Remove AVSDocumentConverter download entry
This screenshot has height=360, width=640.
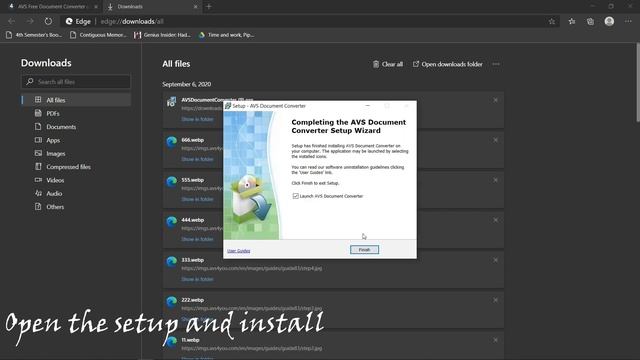pos(496,100)
